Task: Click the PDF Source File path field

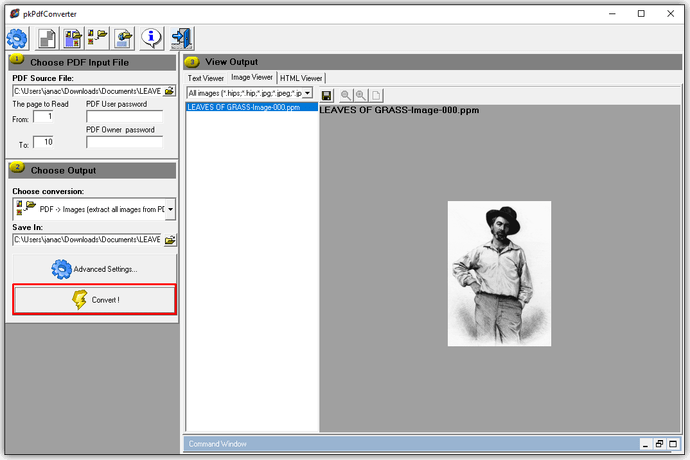Action: pyautogui.click(x=88, y=91)
